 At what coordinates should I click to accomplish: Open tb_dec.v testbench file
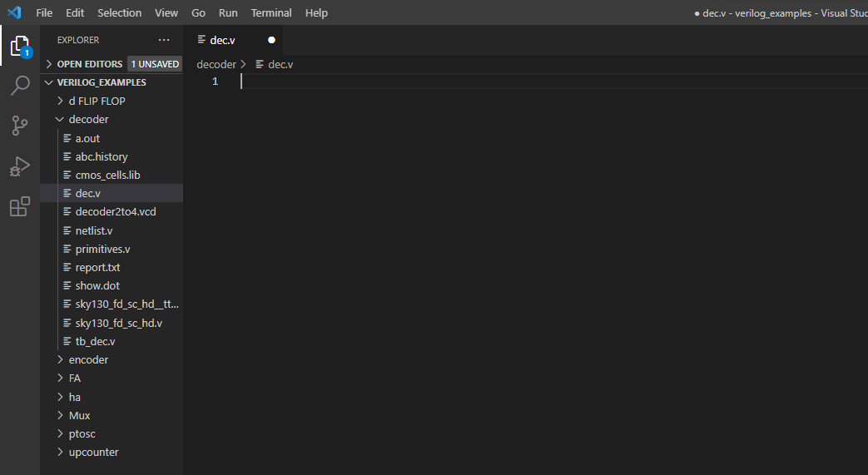coord(95,342)
